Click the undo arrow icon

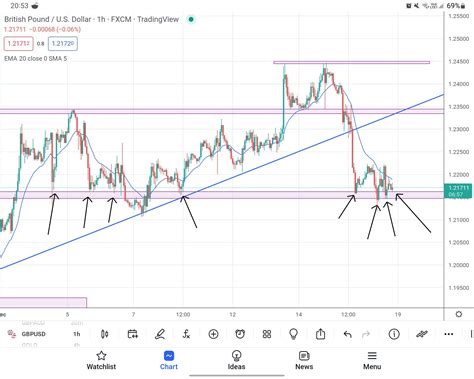tap(347, 334)
